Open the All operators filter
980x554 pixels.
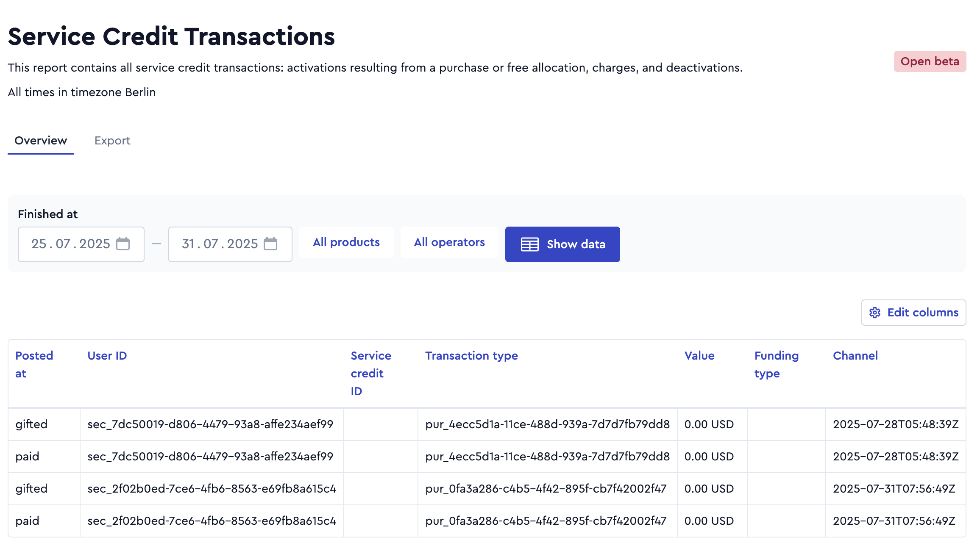tap(449, 242)
